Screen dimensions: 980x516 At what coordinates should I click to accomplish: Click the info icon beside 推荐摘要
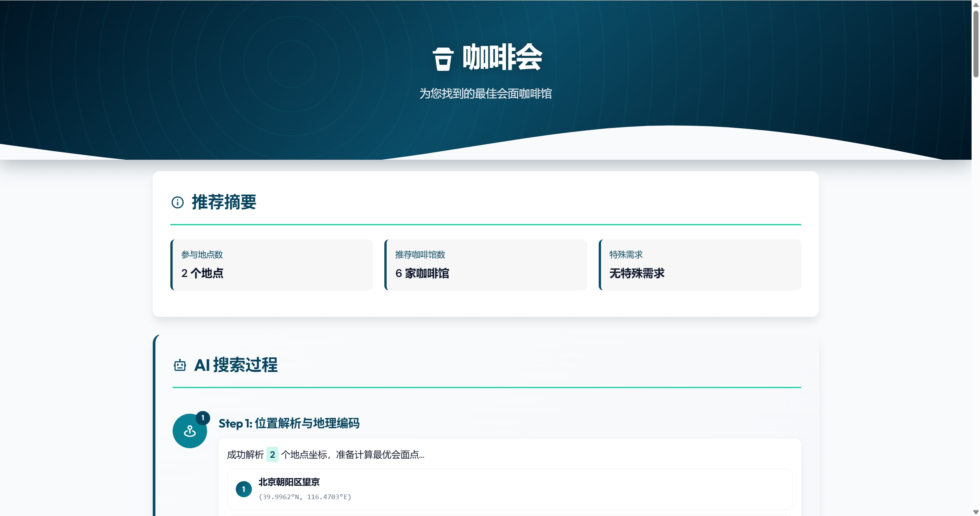point(178,202)
